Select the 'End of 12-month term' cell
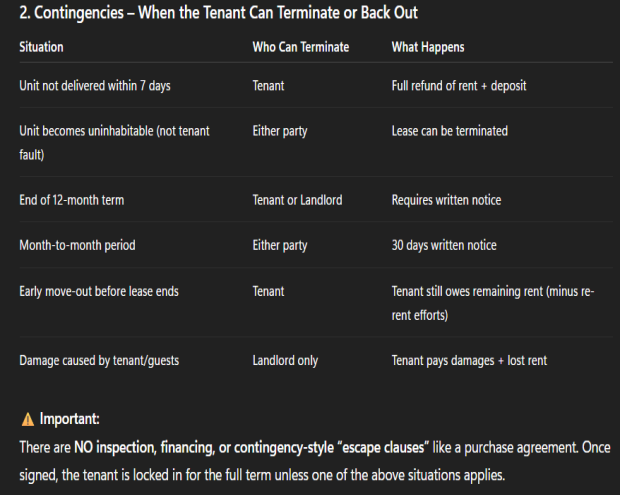This screenshot has width=620, height=495. 72,200
